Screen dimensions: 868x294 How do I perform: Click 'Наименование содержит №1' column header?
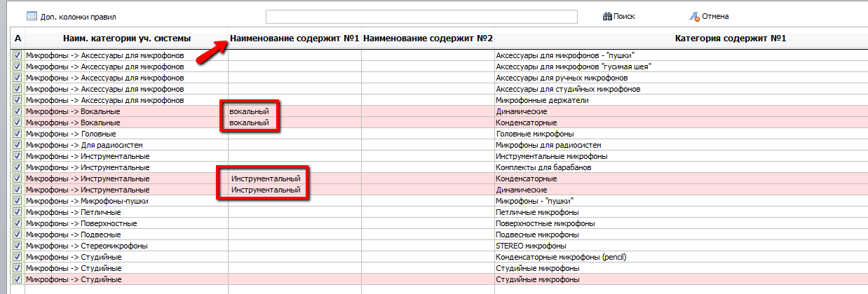point(294,38)
